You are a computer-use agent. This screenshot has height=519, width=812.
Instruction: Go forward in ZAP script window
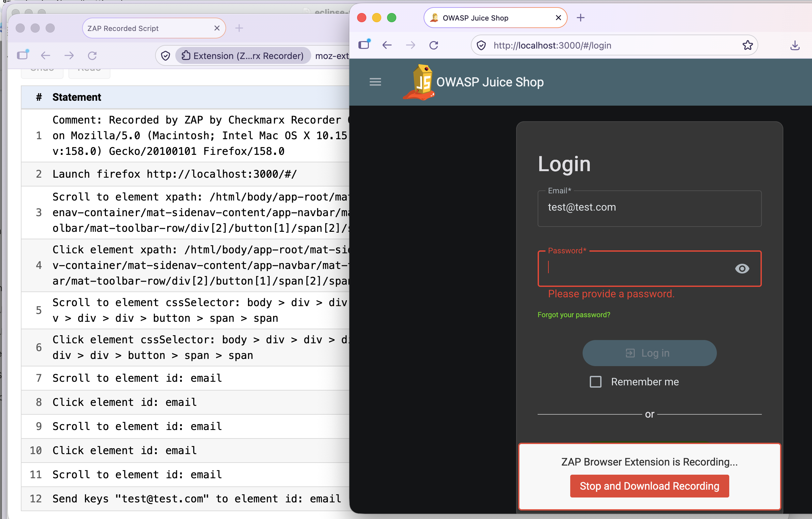click(69, 56)
